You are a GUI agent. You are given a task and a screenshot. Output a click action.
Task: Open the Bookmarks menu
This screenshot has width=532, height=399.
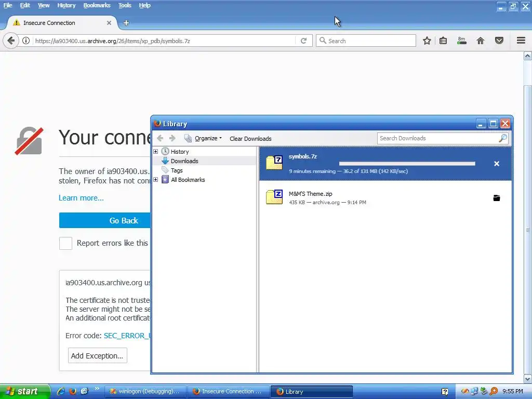pyautogui.click(x=97, y=5)
